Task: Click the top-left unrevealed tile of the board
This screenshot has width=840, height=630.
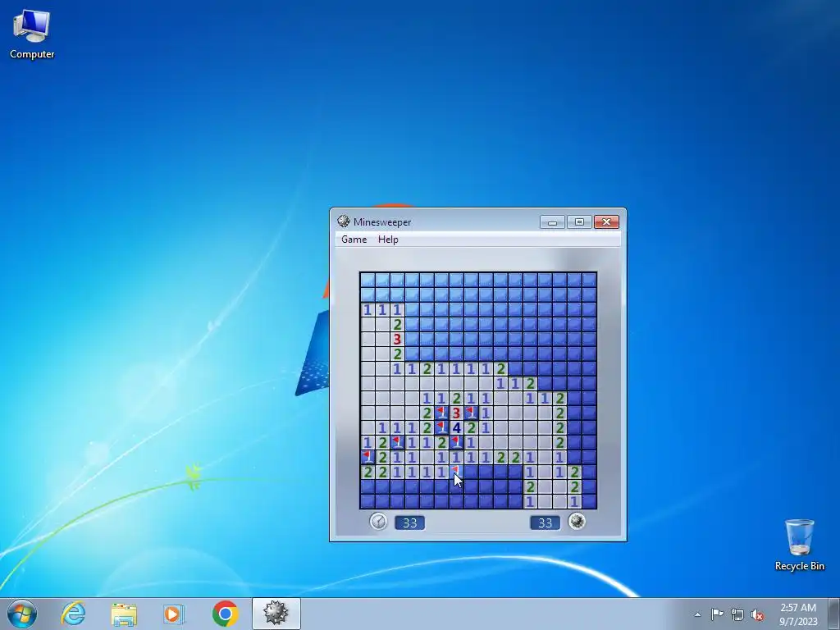Action: click(367, 280)
